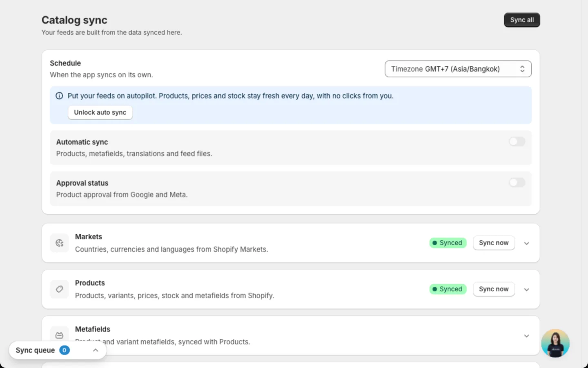Screen dimensions: 588x368
Task: Click text 'Product approval from Google and Meta.'
Action: pos(122,195)
